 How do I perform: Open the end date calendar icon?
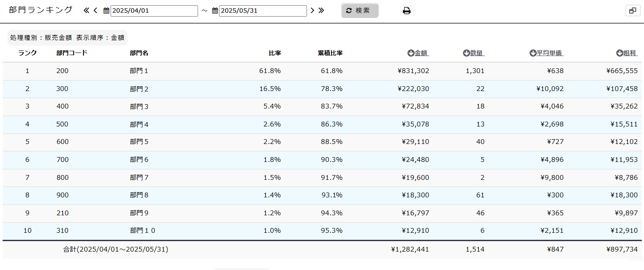[215, 11]
